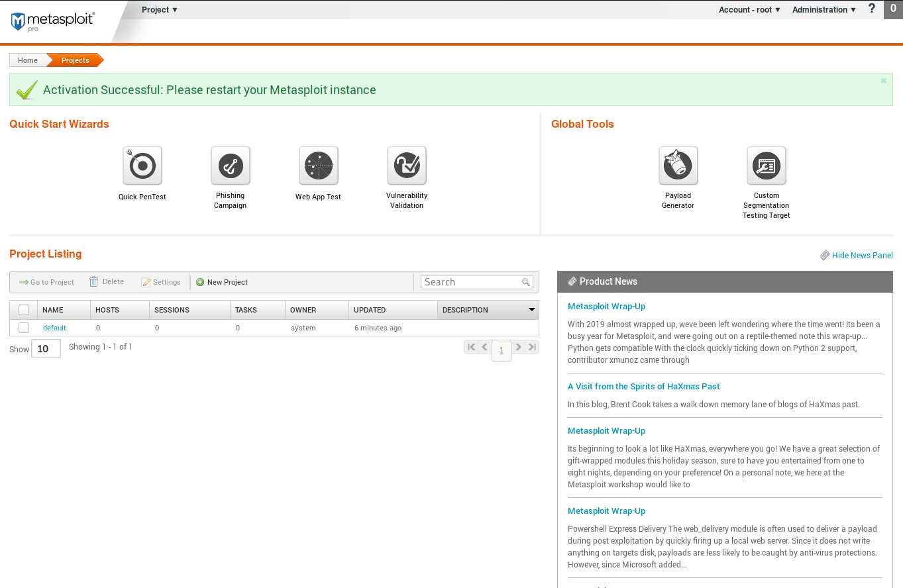Viewport: 903px width, 588px height.
Task: Open project Settings button
Action: coord(161,282)
